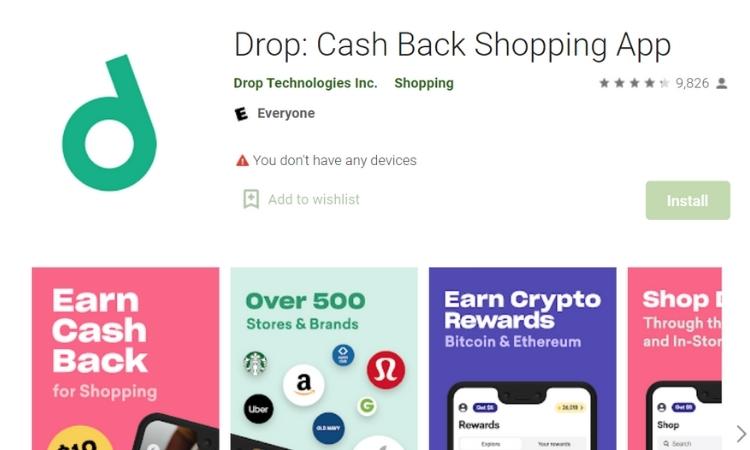Click the red warning triangle icon
The image size is (750, 450).
(x=243, y=161)
